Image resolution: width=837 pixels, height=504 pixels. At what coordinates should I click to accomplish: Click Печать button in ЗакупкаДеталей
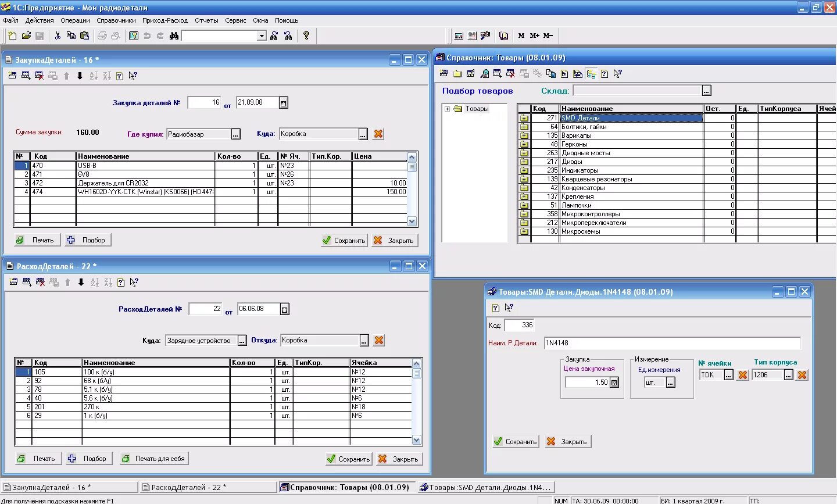click(37, 240)
